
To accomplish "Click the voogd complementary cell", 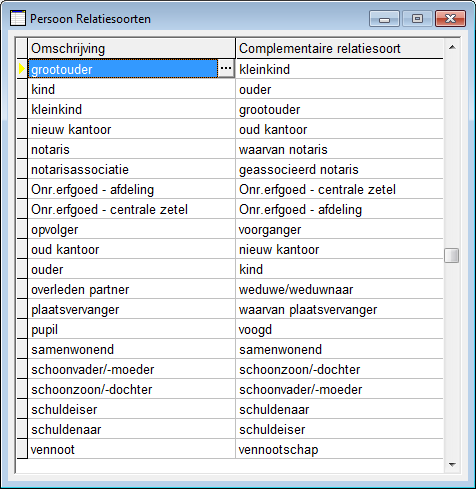I will (340, 329).
